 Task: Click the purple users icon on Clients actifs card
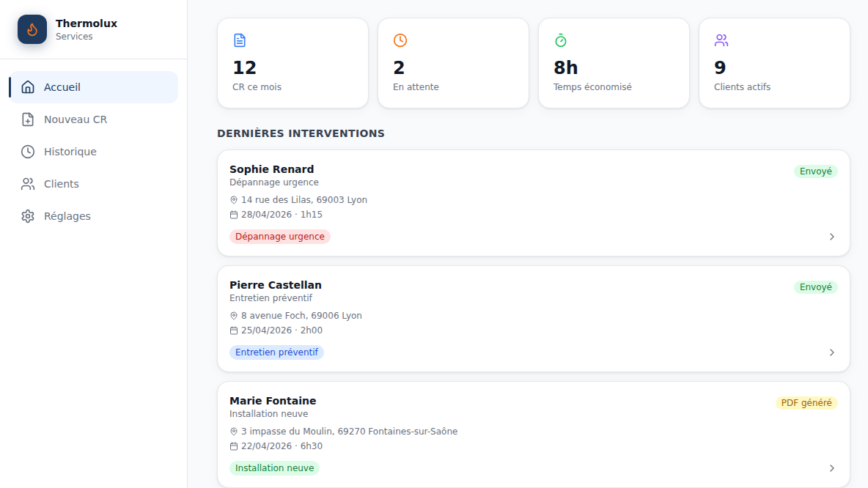[x=721, y=40]
